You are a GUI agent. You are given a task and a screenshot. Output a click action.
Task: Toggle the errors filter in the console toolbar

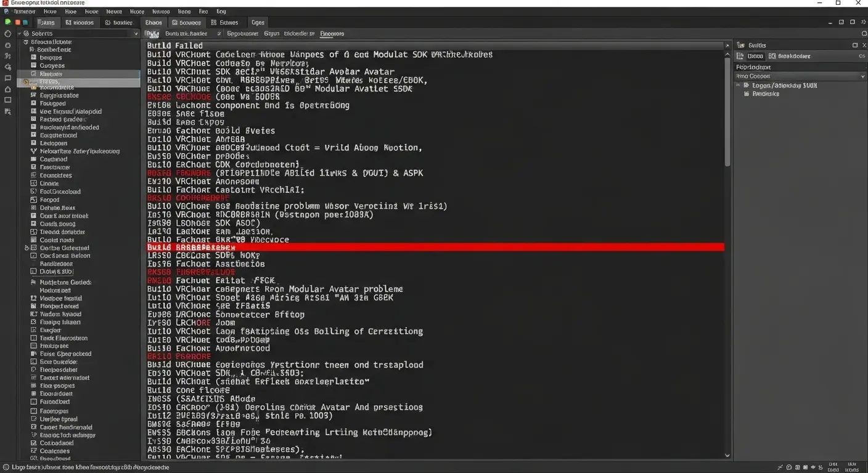pos(272,33)
